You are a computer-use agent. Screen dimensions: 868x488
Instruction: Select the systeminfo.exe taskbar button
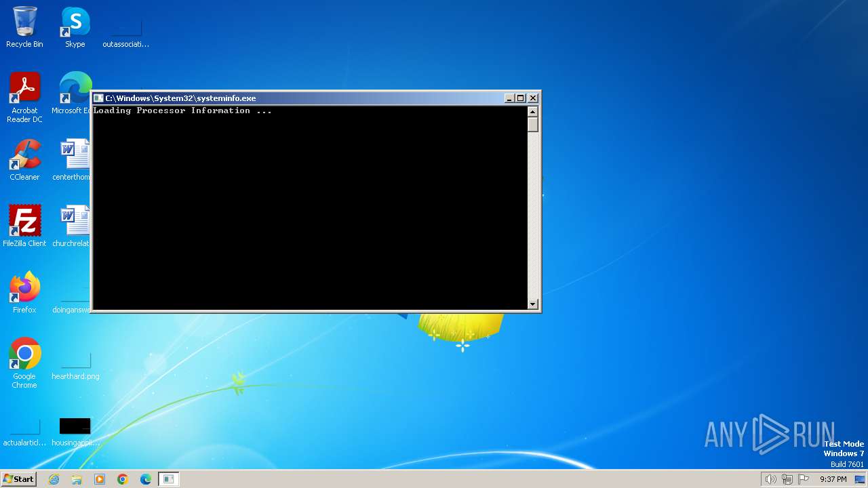tap(168, 479)
